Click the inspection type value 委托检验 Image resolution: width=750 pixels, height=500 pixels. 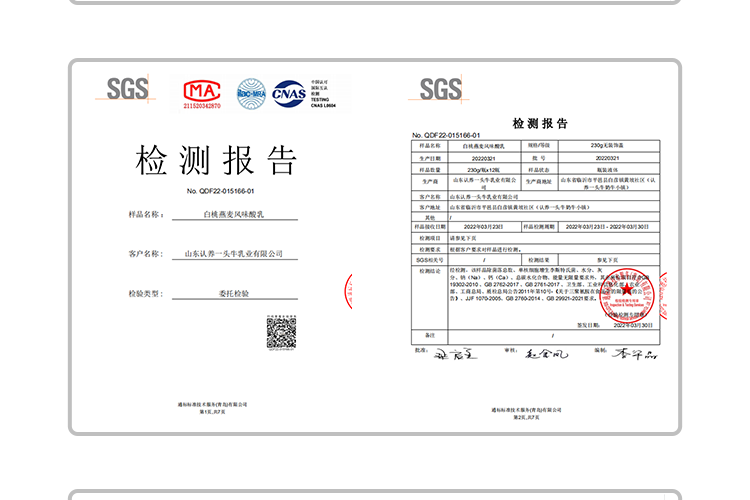tap(234, 293)
